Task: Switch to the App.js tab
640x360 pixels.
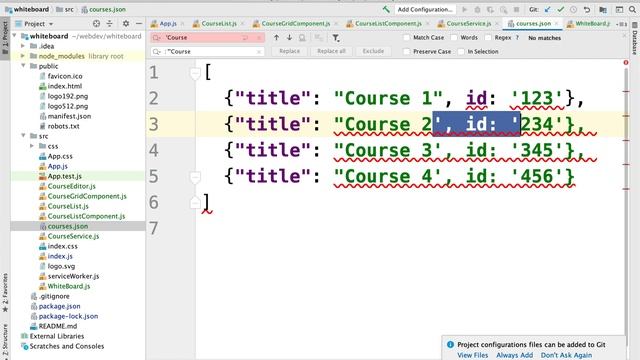Action: point(168,24)
